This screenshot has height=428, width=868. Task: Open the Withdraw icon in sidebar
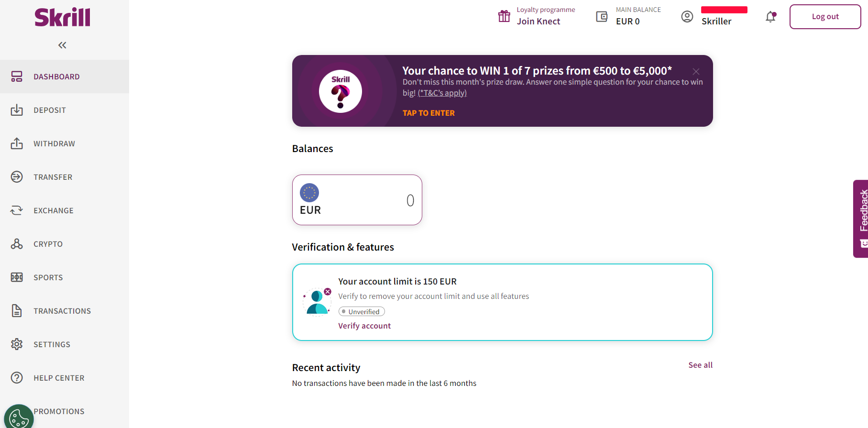click(x=17, y=143)
